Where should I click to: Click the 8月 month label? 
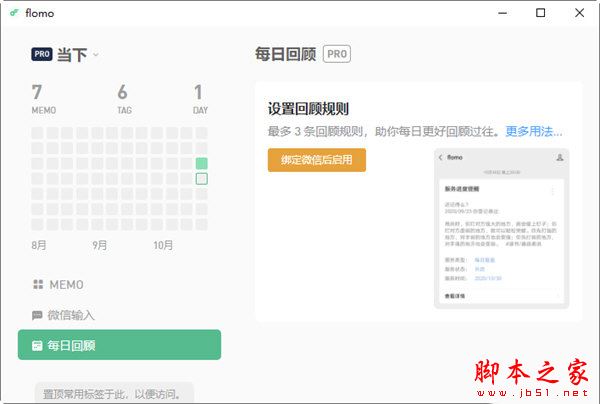click(39, 245)
